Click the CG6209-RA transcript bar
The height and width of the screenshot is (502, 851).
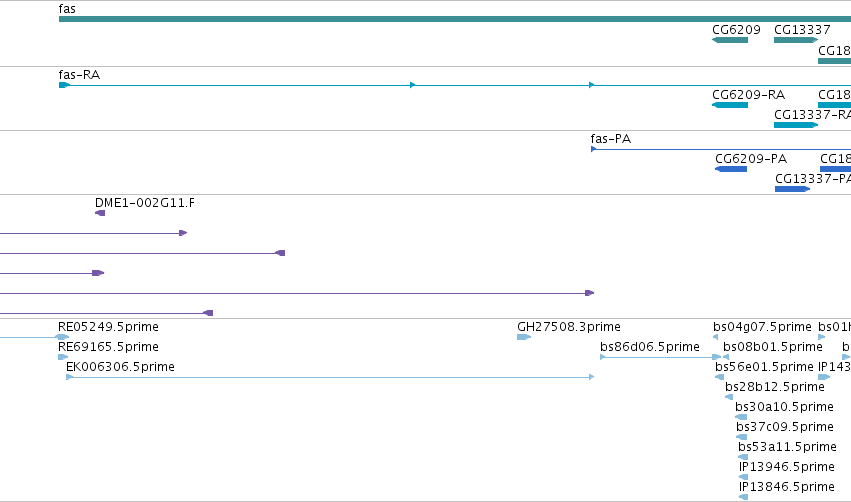pyautogui.click(x=730, y=105)
